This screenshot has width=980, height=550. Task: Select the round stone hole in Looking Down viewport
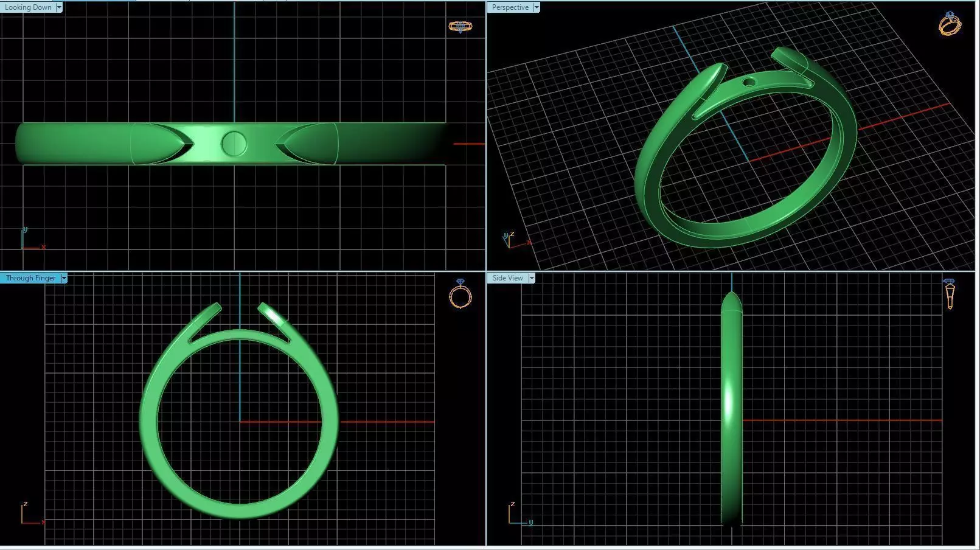234,144
